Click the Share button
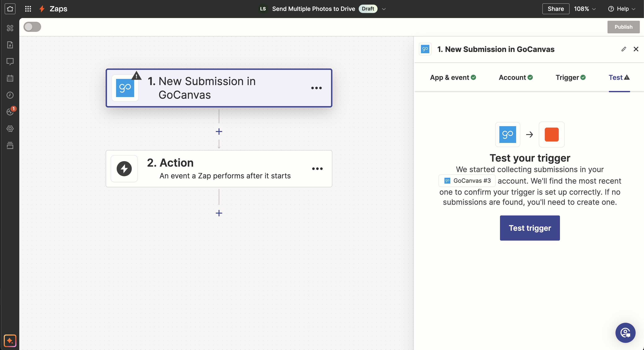 click(x=556, y=9)
